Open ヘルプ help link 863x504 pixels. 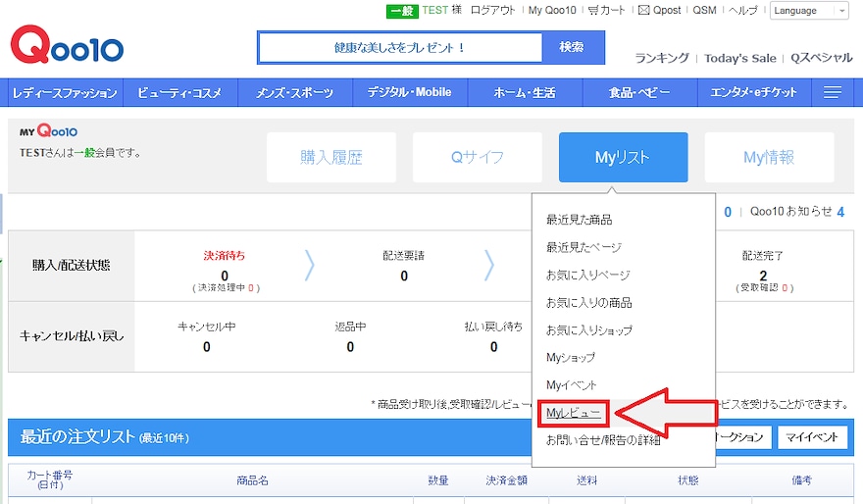[x=743, y=10]
